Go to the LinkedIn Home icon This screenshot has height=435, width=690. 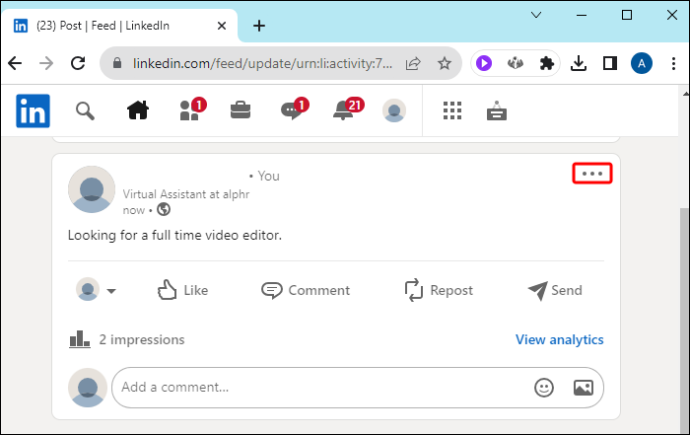[x=138, y=110]
